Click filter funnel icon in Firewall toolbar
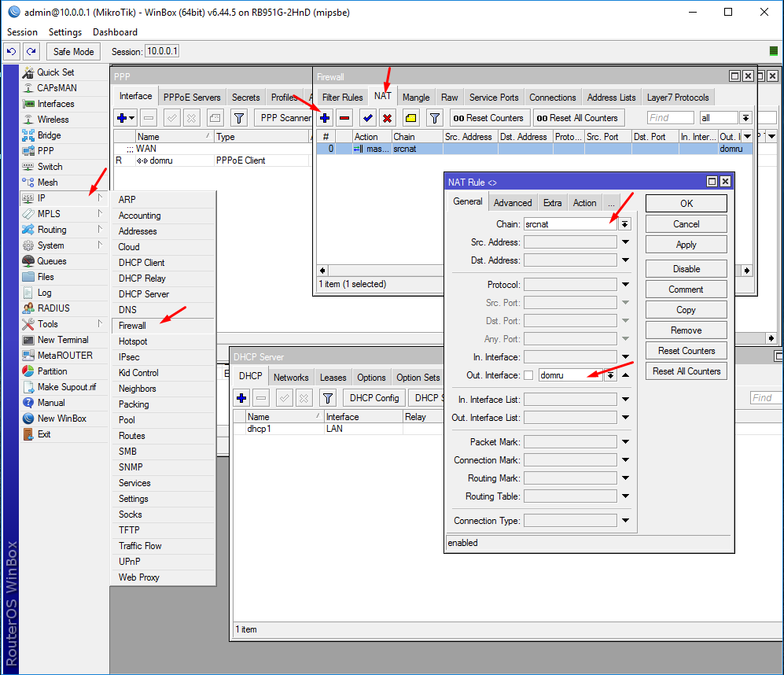 [435, 118]
